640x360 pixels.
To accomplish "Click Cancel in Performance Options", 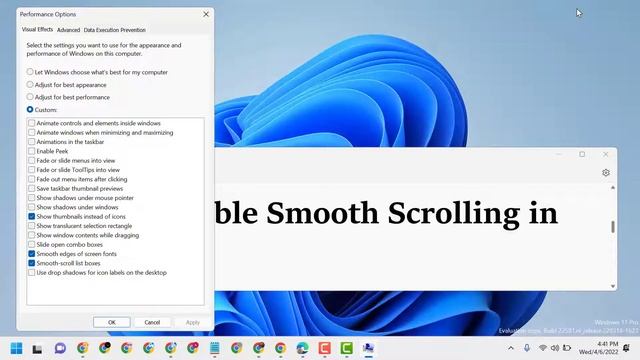I will pos(152,322).
